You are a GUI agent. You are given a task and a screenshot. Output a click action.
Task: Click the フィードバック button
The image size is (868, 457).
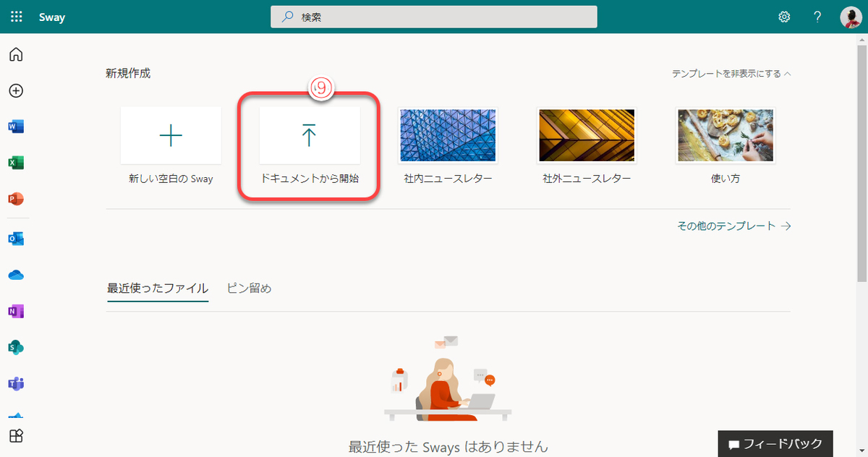tap(775, 443)
